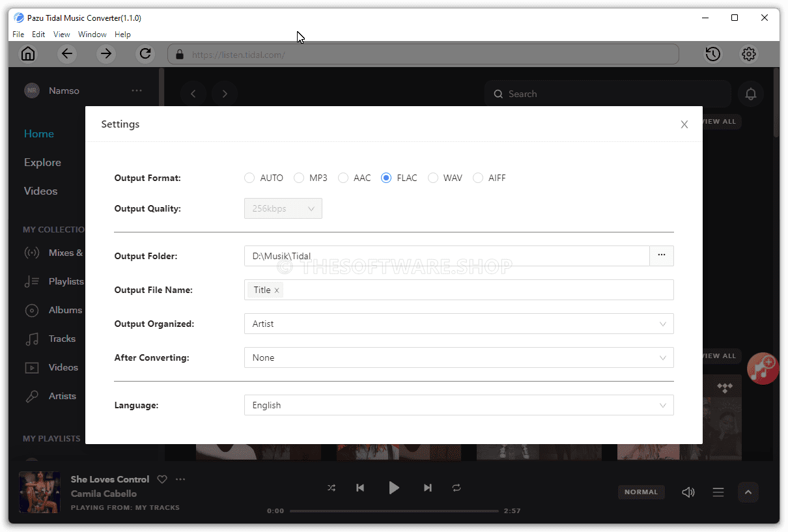Open Mixes & Radio in My Collection

tap(54, 253)
